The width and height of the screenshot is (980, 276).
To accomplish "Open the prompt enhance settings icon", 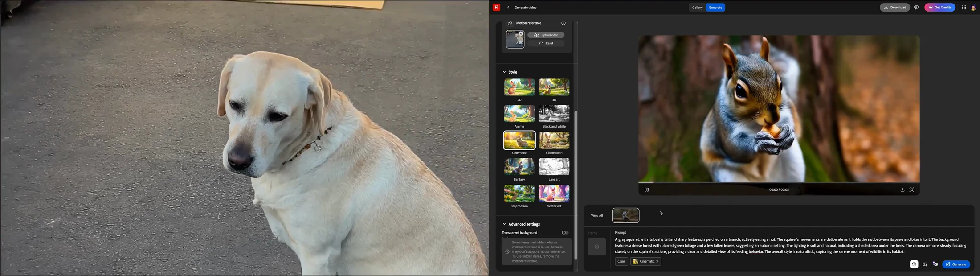I will coord(925,264).
